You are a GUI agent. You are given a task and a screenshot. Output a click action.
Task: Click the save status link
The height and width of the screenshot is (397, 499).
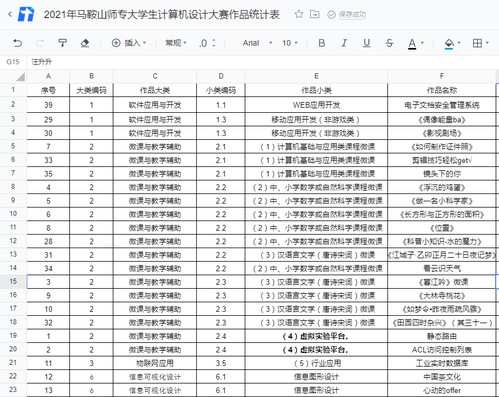(352, 15)
